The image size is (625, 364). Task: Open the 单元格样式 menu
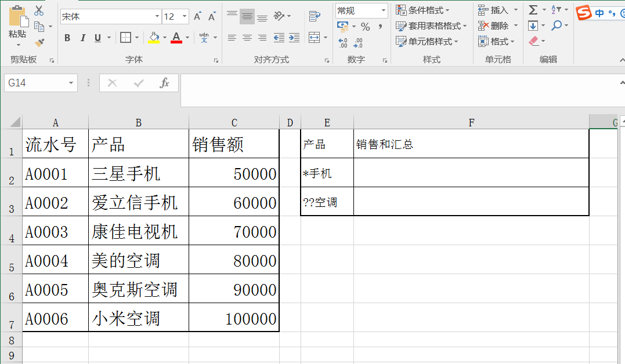point(427,41)
